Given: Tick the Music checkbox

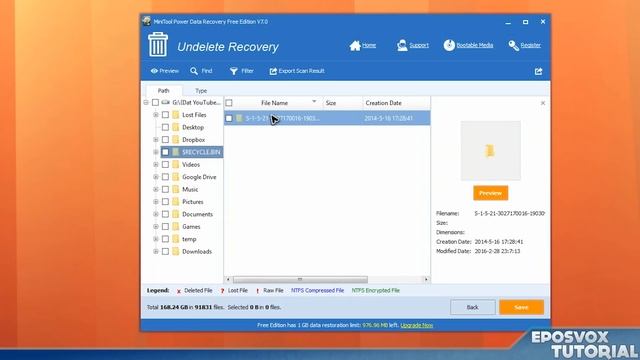Looking at the screenshot, I should click(x=165, y=189).
